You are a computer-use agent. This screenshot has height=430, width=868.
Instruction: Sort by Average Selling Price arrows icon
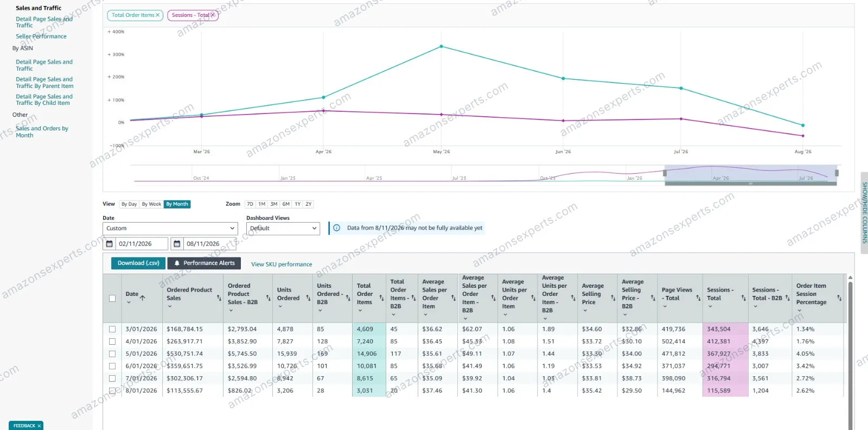coord(613,298)
